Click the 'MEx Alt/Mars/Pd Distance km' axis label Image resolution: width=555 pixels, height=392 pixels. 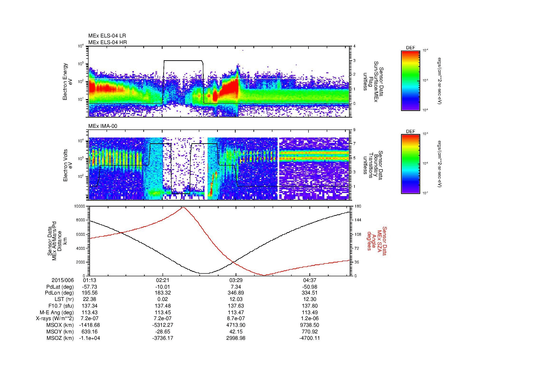(57, 241)
